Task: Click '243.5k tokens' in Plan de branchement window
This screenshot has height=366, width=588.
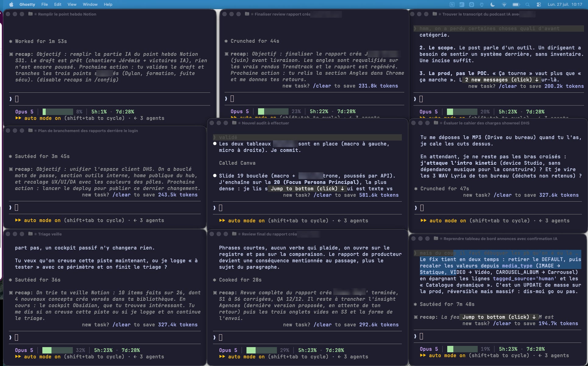Action: click(178, 195)
